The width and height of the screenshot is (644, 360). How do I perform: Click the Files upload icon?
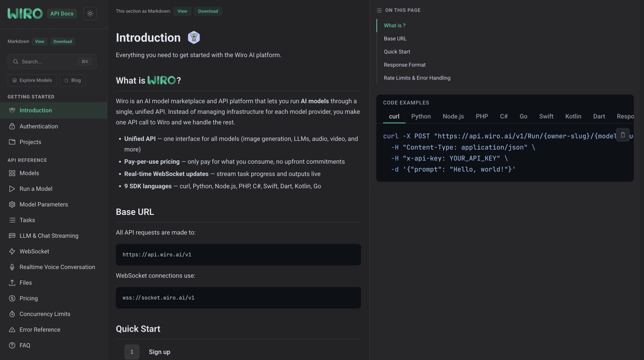point(12,283)
